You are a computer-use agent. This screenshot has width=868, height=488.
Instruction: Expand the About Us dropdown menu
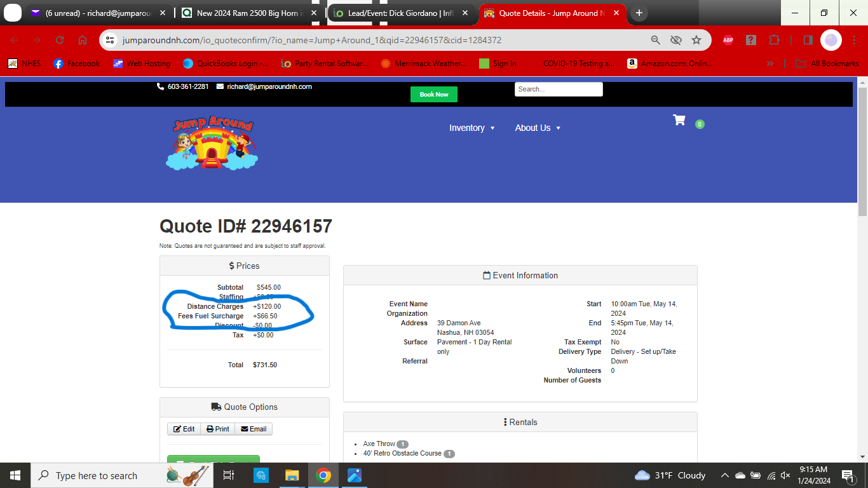coord(538,128)
